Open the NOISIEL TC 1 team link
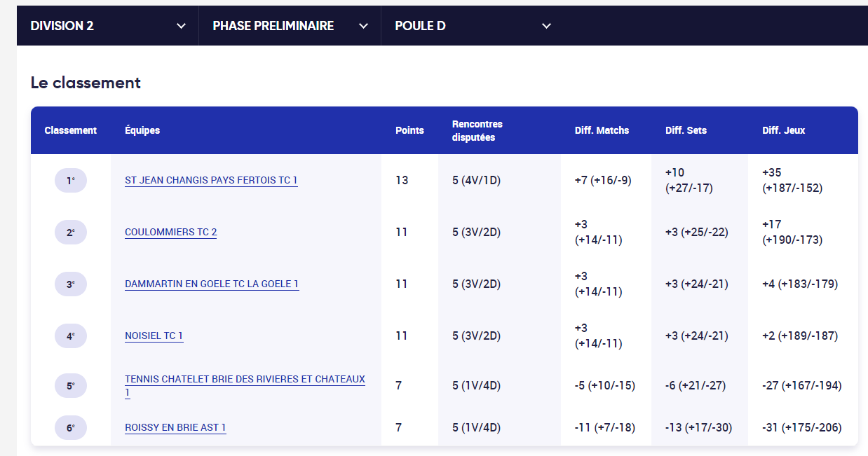The image size is (868, 456). [154, 336]
